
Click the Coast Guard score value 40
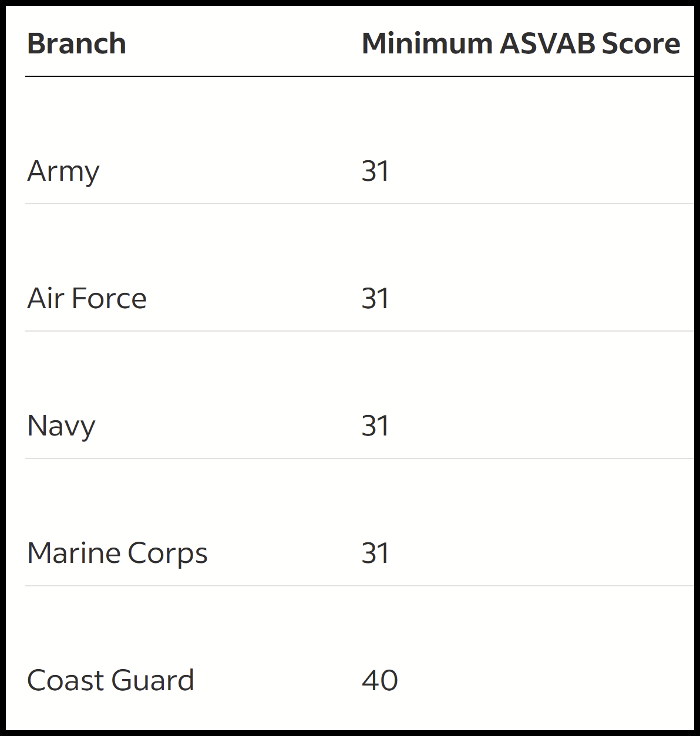380,681
